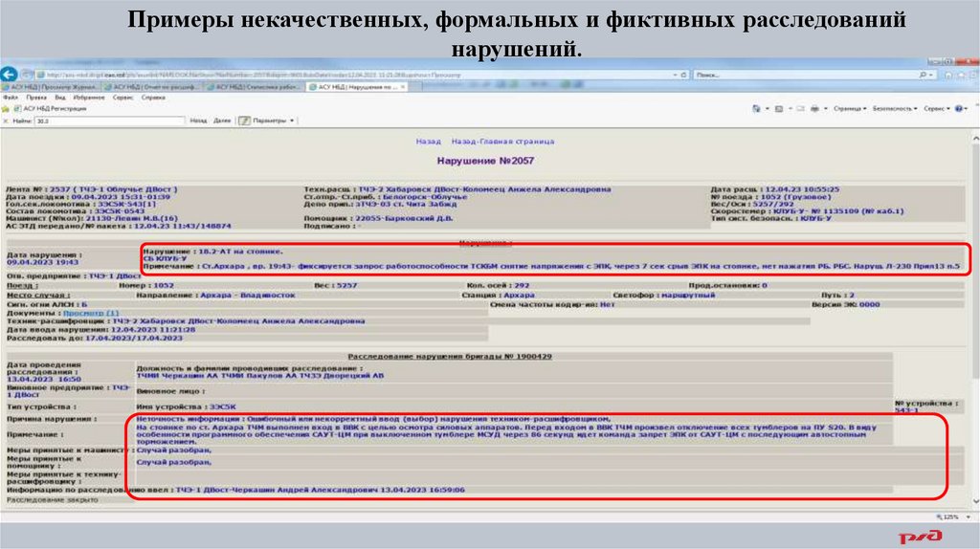Click the page vertical scrollbar
Image resolution: width=980 pixels, height=549 pixels.
(x=975, y=318)
